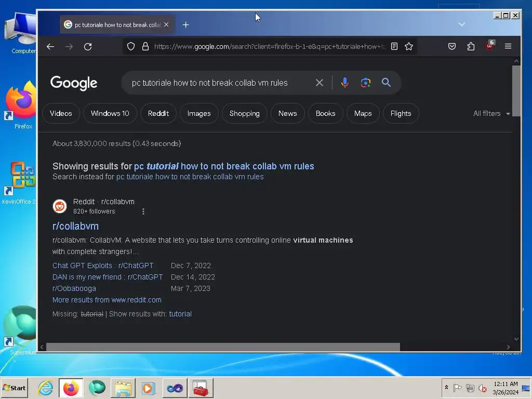The height and width of the screenshot is (399, 532).
Task: Show hidden system tray icons
Action: point(446,388)
